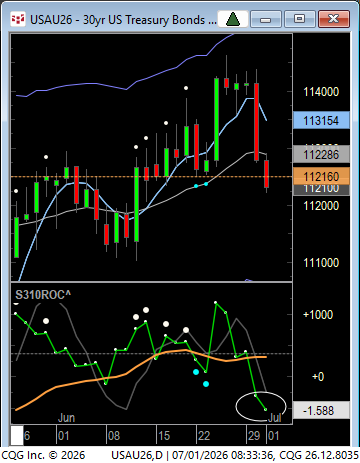Click the 112000 price scale value
This screenshot has width=360, height=463.
321,206
